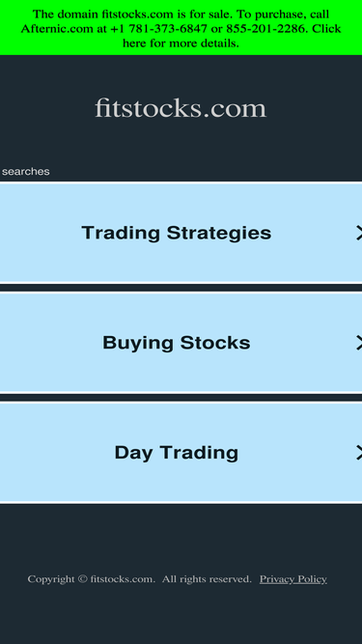Click the "All rights reserved." footer text
Screen dimensions: 362x644
[207, 579]
